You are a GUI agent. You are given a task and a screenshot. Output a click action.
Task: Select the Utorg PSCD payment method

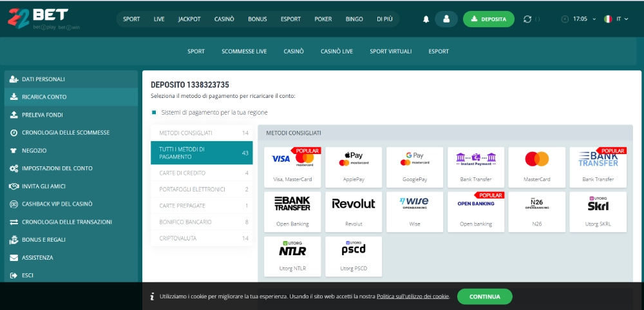click(354, 257)
